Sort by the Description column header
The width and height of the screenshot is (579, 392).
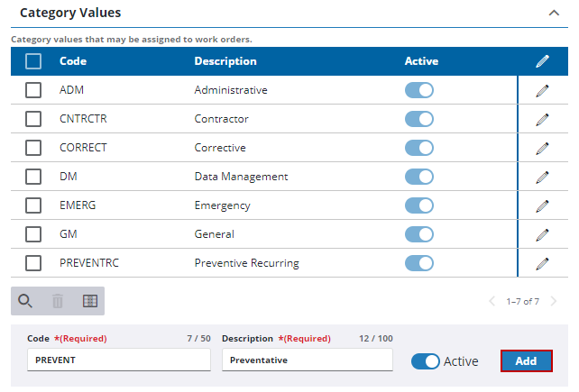(x=225, y=61)
